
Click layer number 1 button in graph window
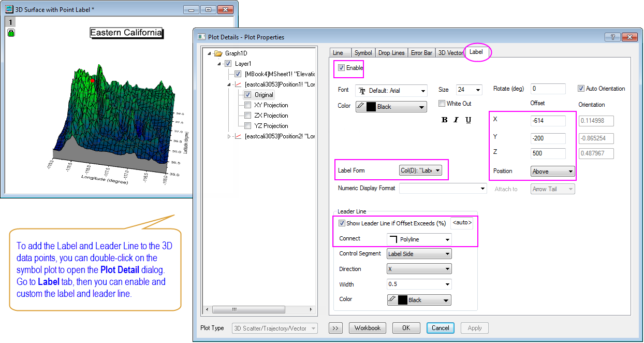click(x=11, y=22)
